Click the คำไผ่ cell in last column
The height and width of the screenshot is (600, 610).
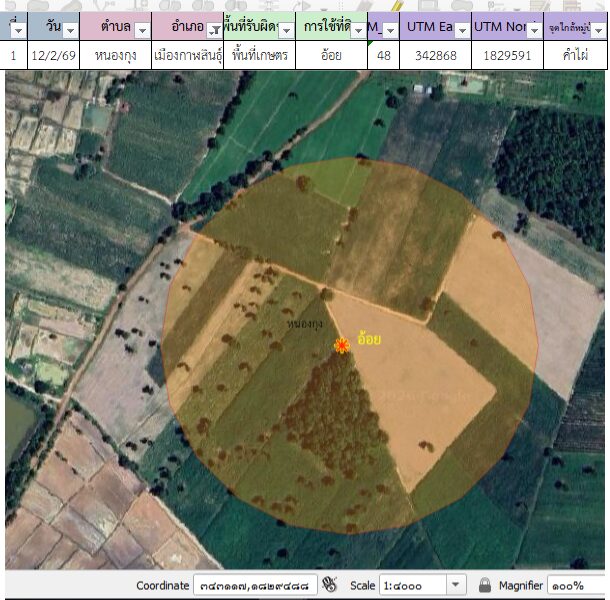(x=575, y=56)
